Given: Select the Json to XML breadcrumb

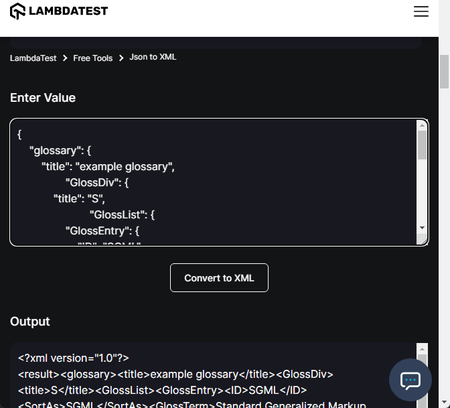Looking at the screenshot, I should click(x=153, y=57).
